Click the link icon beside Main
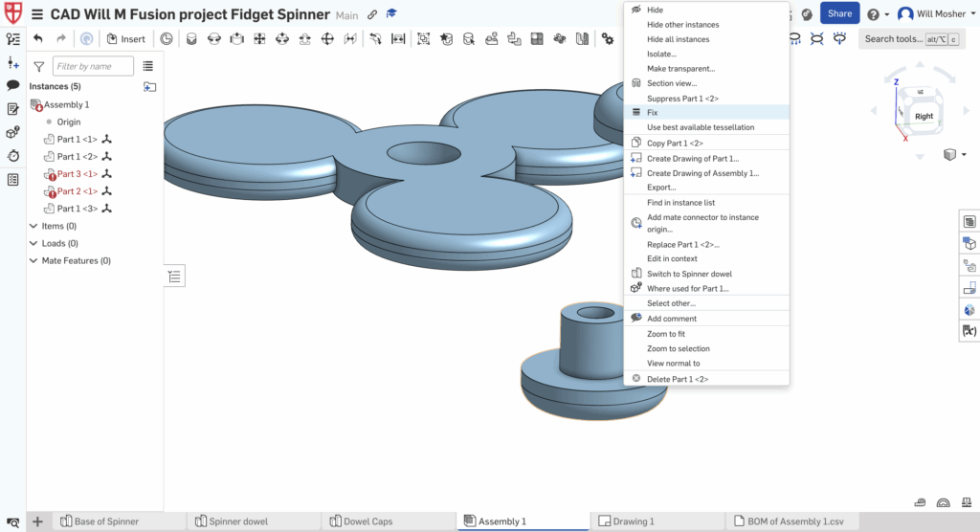 (x=372, y=15)
